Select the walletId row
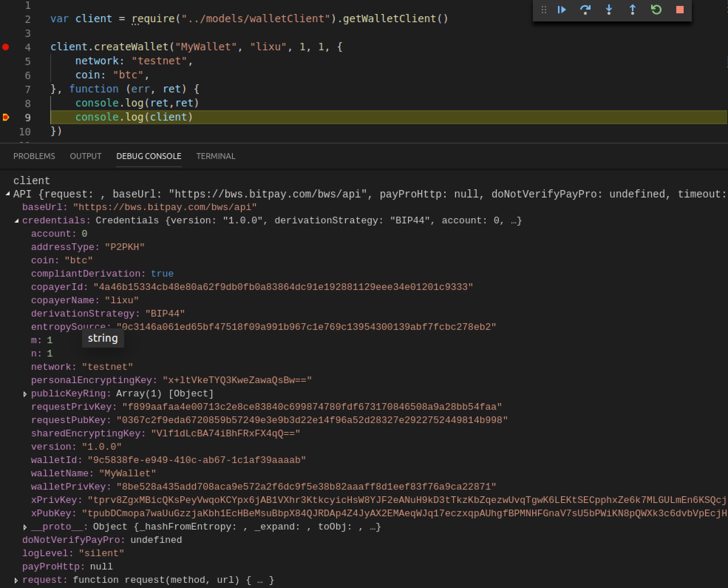 point(169,460)
